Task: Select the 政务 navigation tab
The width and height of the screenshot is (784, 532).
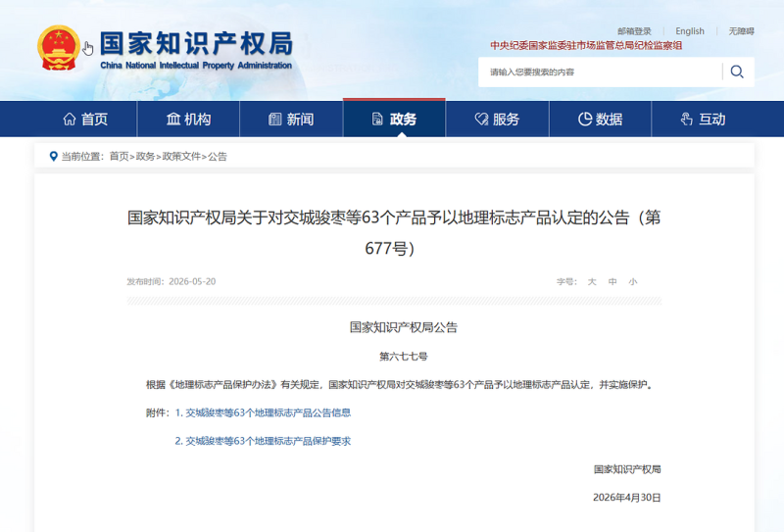Action: (394, 119)
